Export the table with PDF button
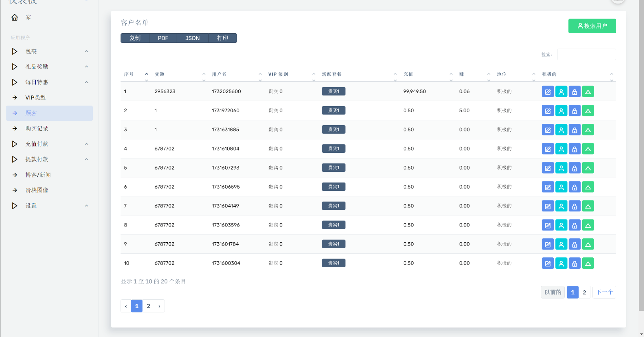 [163, 38]
